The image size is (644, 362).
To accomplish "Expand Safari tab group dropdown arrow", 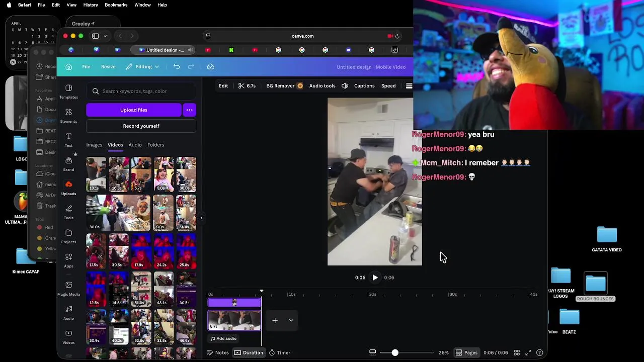I will [x=105, y=36].
